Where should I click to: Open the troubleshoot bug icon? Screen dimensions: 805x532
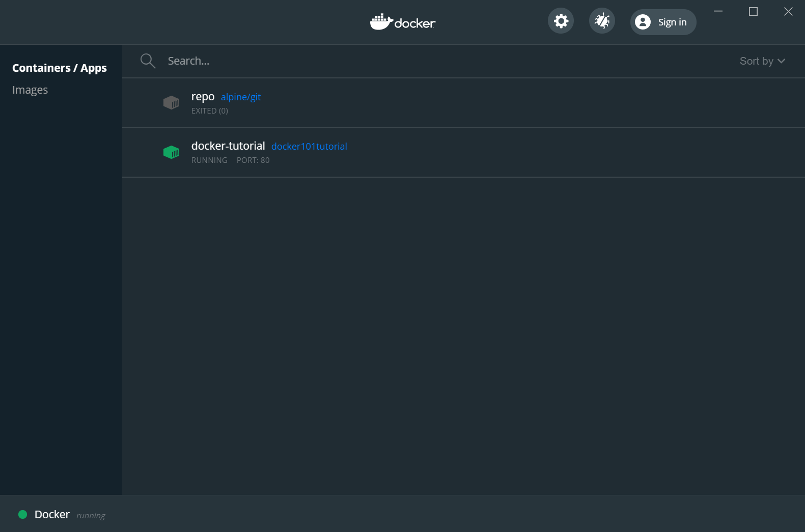point(602,21)
